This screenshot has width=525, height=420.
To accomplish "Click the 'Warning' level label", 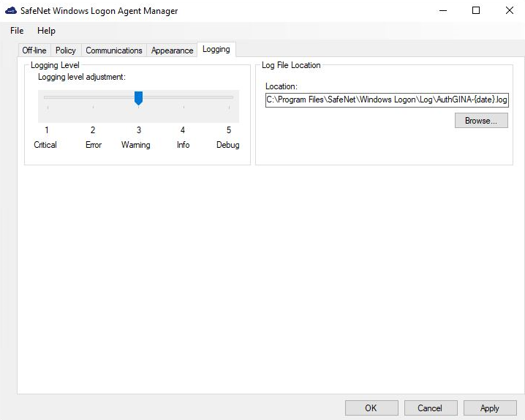I will coord(135,145).
